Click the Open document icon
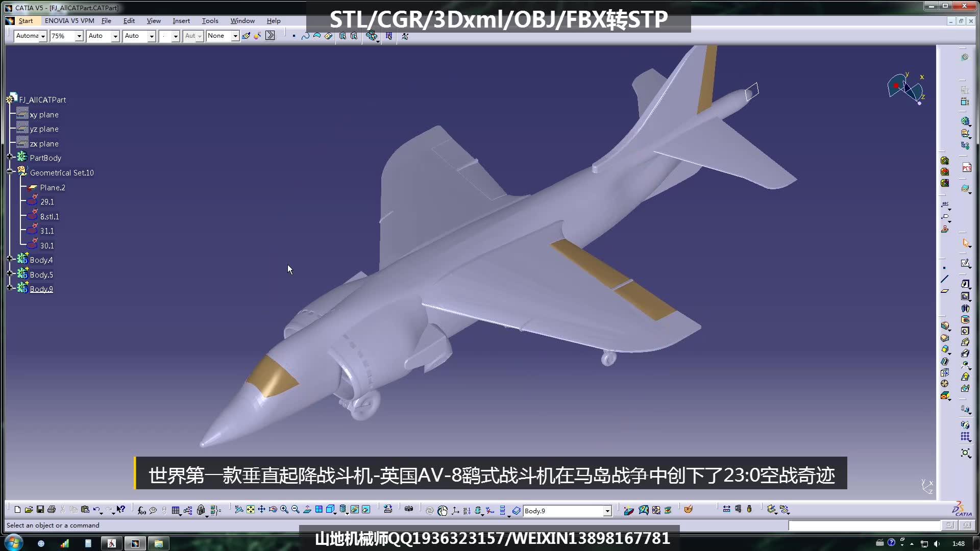Screen dimensions: 980x551 point(29,510)
